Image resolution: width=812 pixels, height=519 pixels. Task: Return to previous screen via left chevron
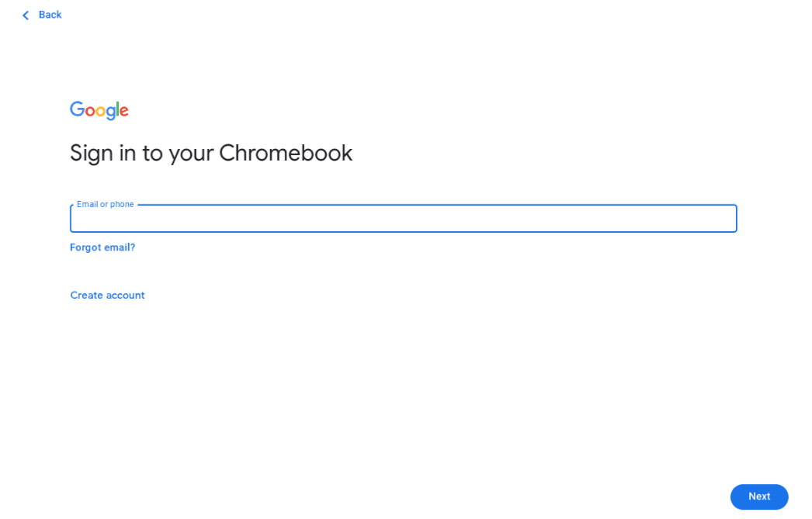pyautogui.click(x=26, y=16)
